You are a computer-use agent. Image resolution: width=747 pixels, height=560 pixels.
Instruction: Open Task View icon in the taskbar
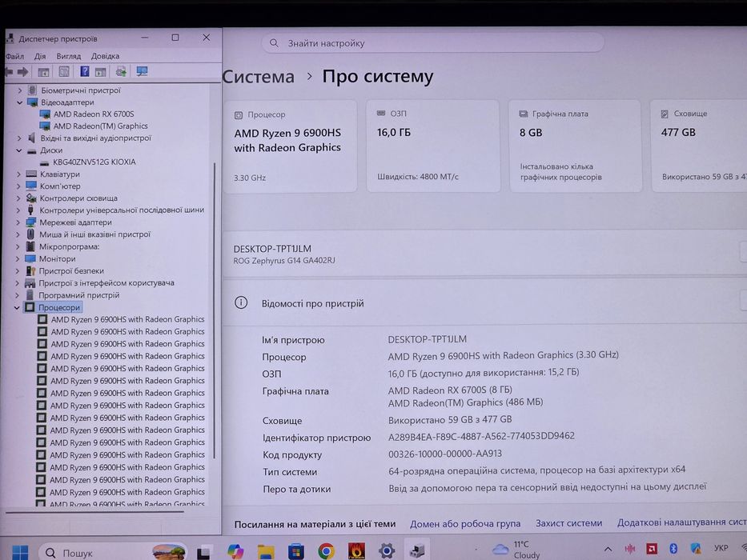pos(204,552)
